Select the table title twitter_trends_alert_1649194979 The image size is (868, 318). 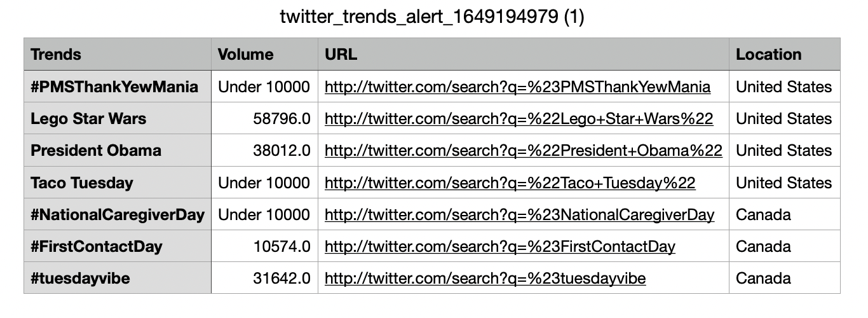pyautogui.click(x=432, y=17)
